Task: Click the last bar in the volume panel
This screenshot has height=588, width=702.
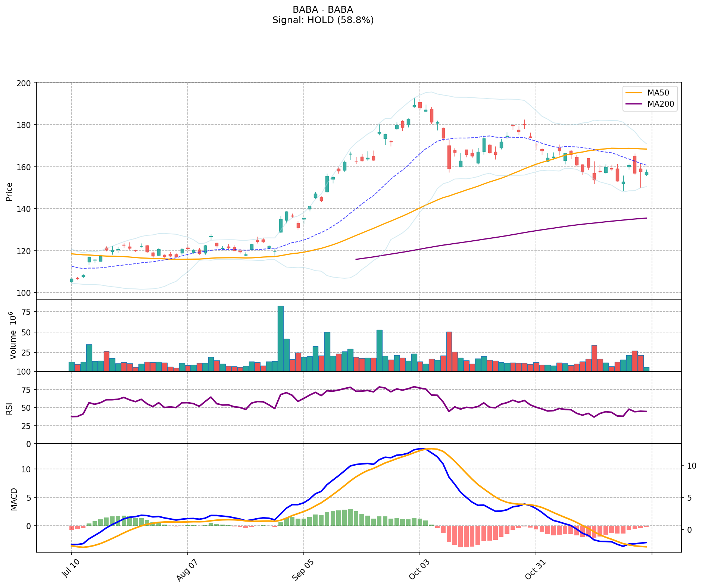Action: 646,369
